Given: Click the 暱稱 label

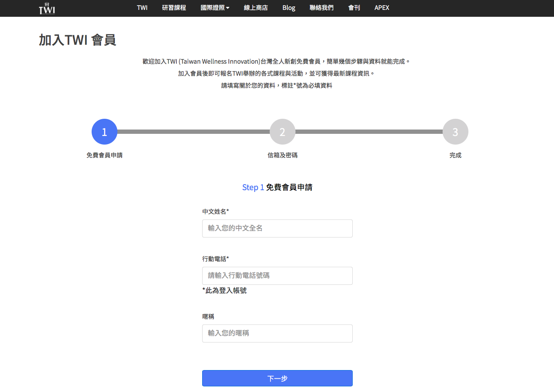Looking at the screenshot, I should point(208,316).
